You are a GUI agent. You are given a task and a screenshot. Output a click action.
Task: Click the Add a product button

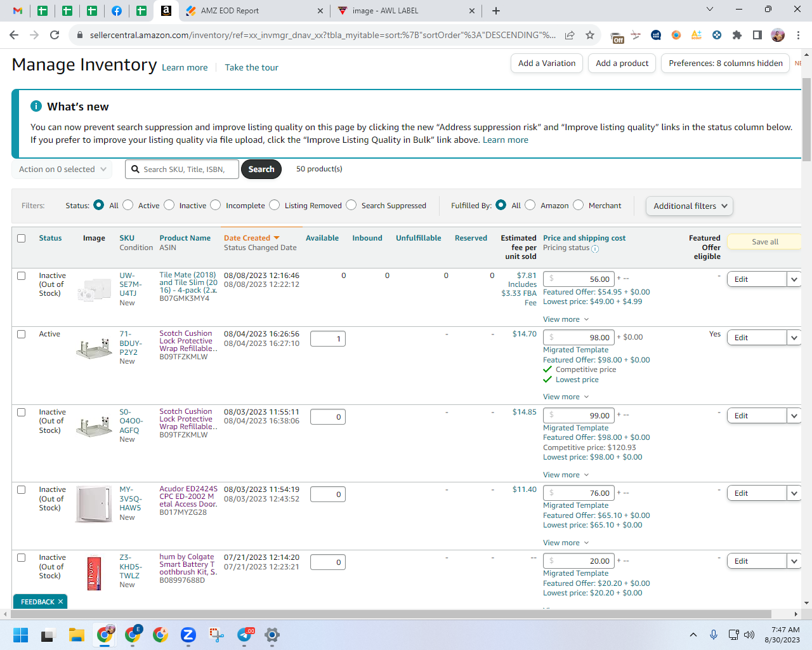(x=622, y=63)
